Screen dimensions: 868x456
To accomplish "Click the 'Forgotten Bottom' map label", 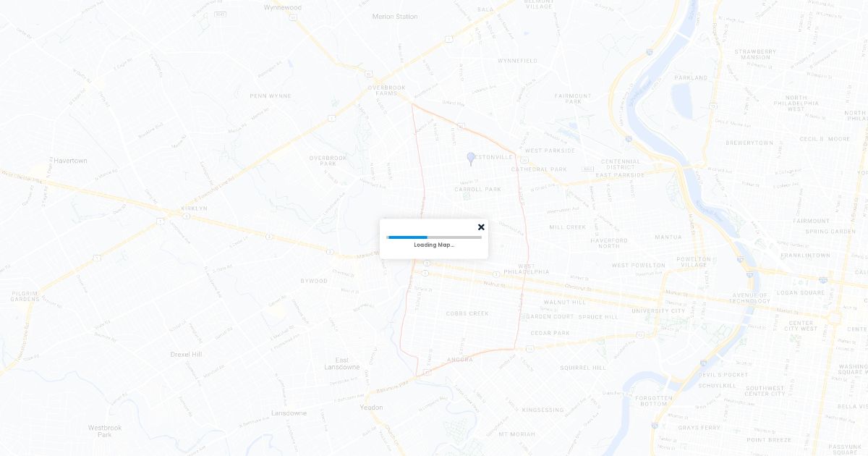I will click(x=654, y=400).
